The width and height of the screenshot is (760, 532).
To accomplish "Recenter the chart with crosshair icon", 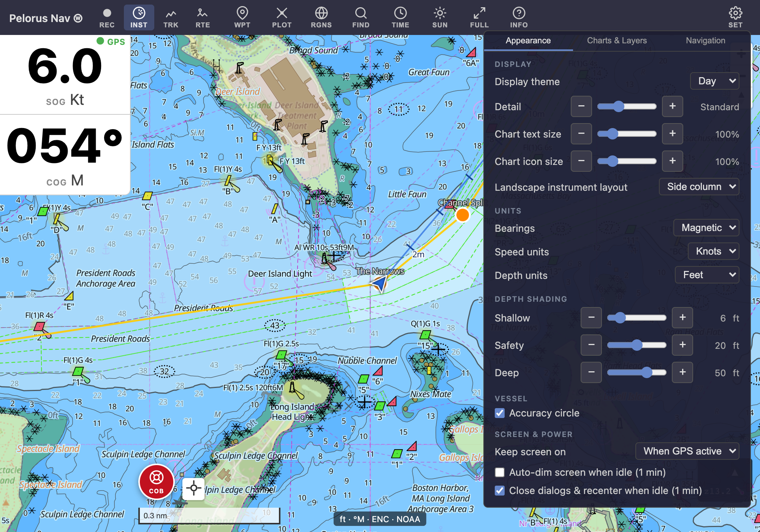I will coord(193,488).
